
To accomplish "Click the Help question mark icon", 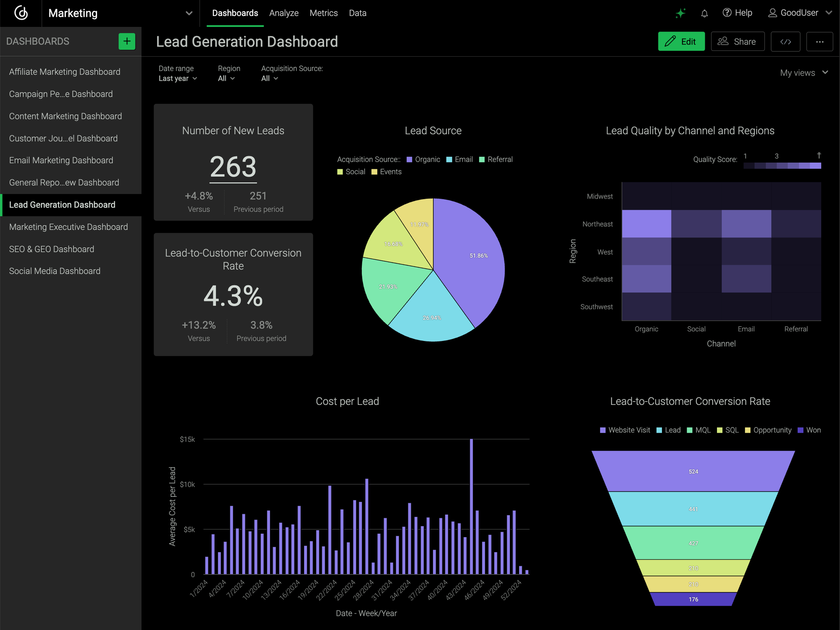I will click(727, 13).
